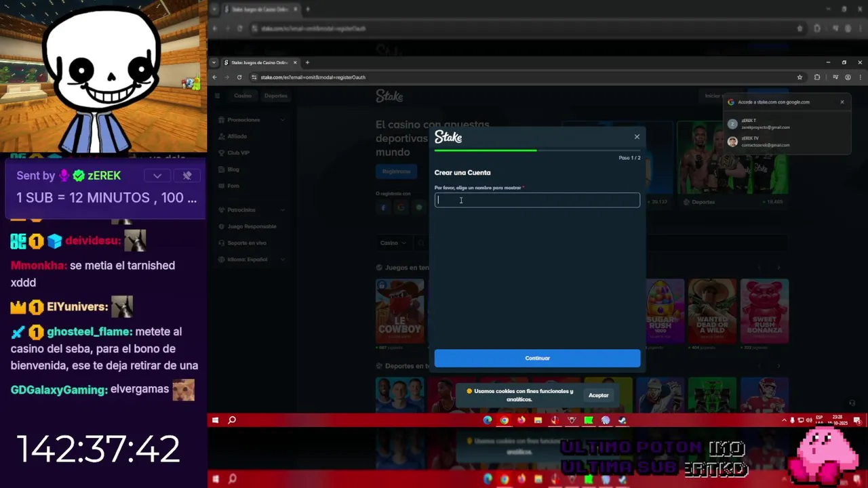
Task: Open the site info icon in address bar
Action: click(x=254, y=77)
